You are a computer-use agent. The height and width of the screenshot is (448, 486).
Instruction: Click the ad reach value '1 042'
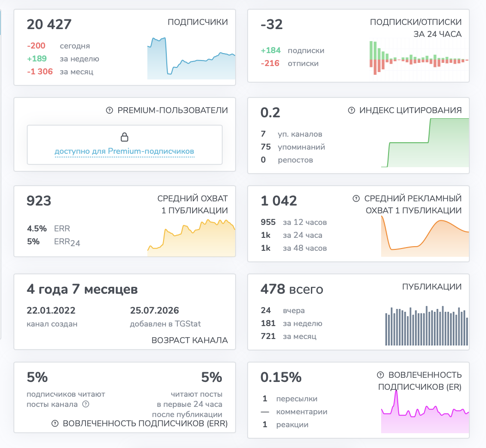point(279,201)
